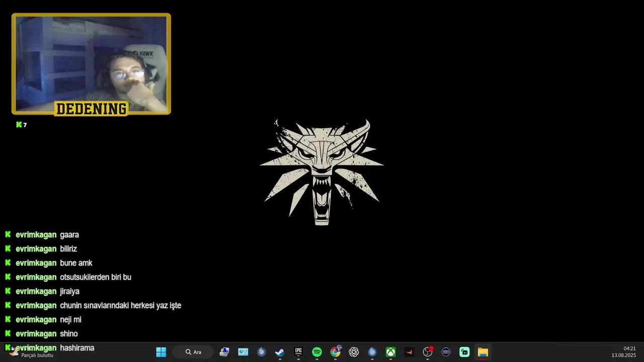Open the round keyboard-grid taskbar icon

point(446,352)
